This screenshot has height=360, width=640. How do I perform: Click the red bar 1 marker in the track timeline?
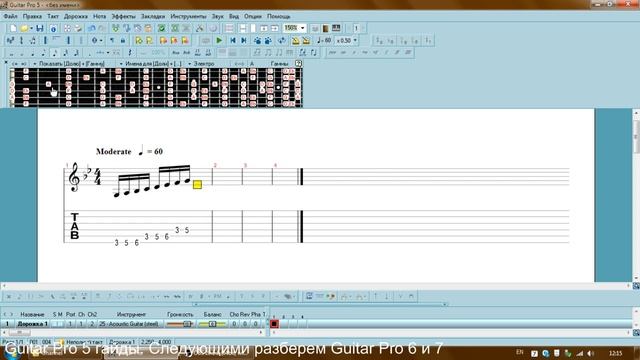(x=274, y=324)
